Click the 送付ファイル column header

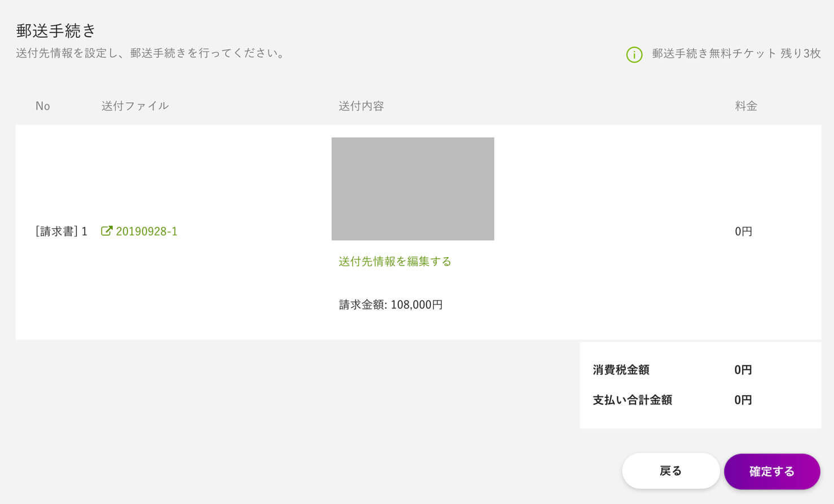[x=135, y=106]
